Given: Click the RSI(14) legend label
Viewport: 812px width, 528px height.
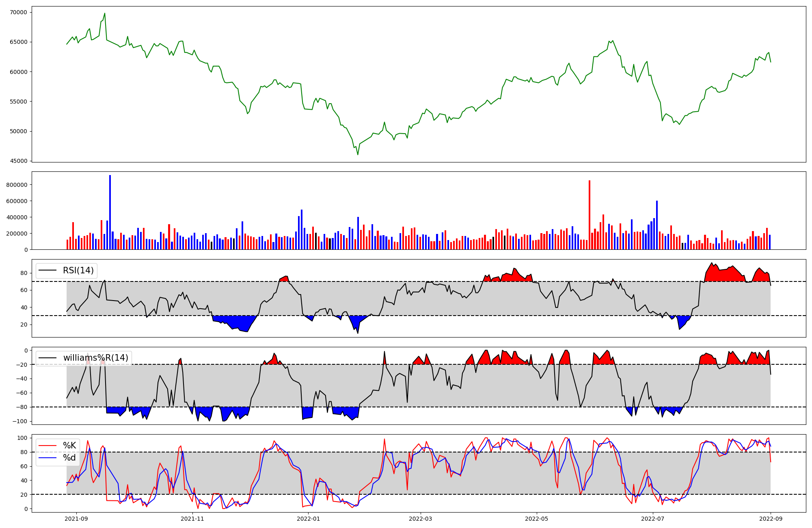Looking at the screenshot, I should tap(78, 270).
